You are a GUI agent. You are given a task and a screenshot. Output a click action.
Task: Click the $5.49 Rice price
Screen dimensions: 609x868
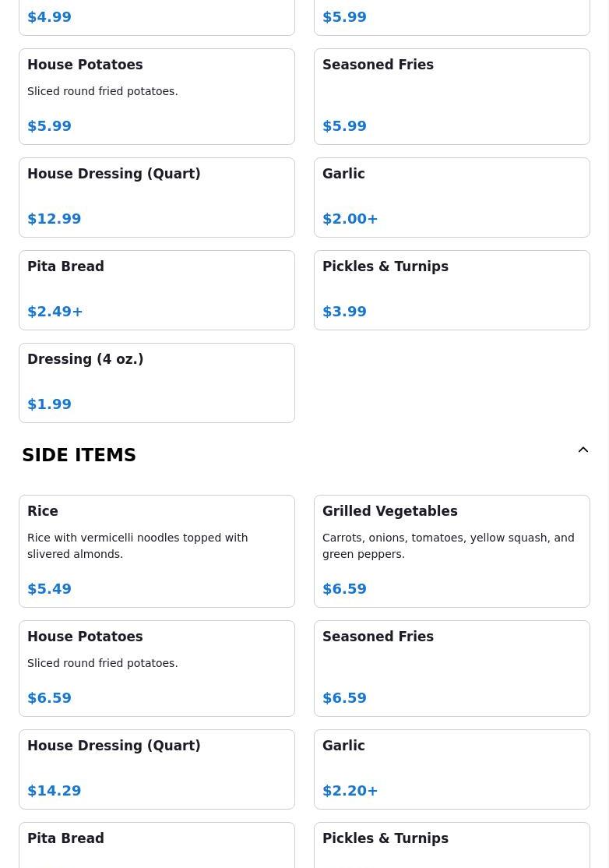tap(50, 589)
